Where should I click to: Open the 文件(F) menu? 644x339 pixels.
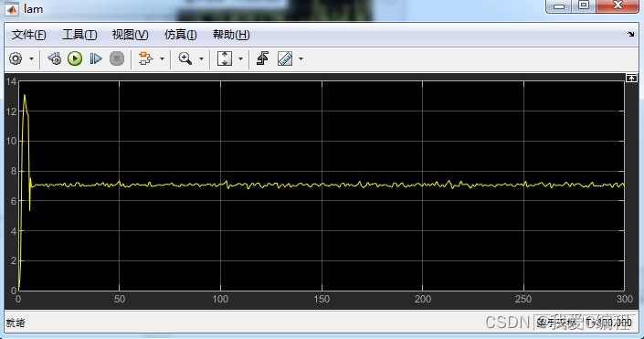[x=28, y=35]
